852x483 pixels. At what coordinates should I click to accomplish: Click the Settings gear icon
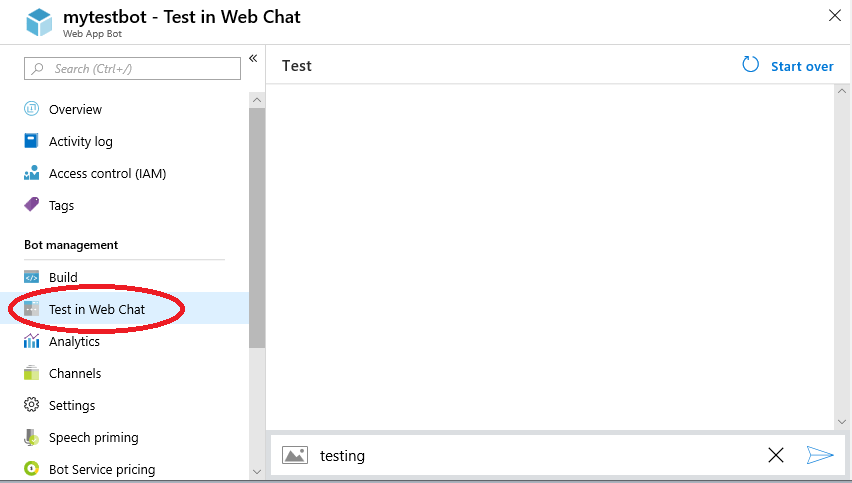coord(31,405)
